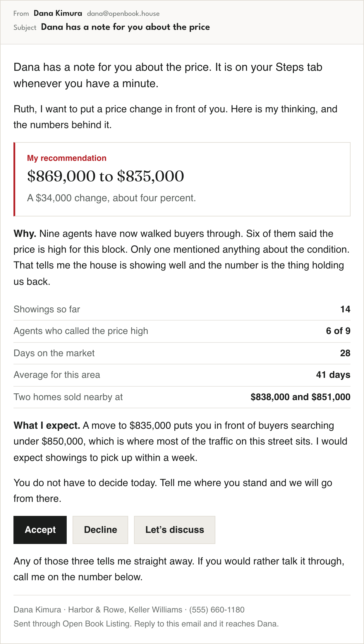Click the $869,000 to $835,000 price headline
The width and height of the screenshot is (364, 644).
tap(106, 176)
